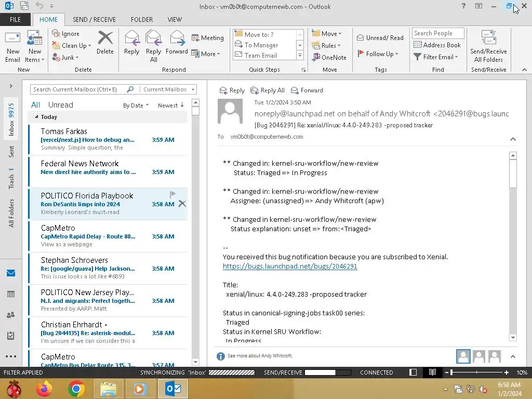Delete the POLITICO Florida Playbook message
Viewport: 532px width, 399px height.
pos(182,204)
